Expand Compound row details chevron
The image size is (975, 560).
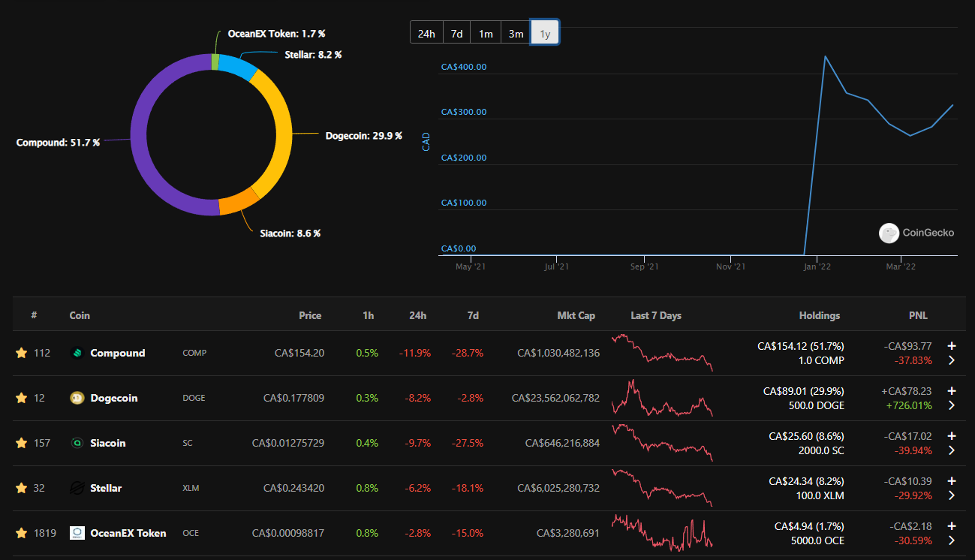pyautogui.click(x=952, y=360)
